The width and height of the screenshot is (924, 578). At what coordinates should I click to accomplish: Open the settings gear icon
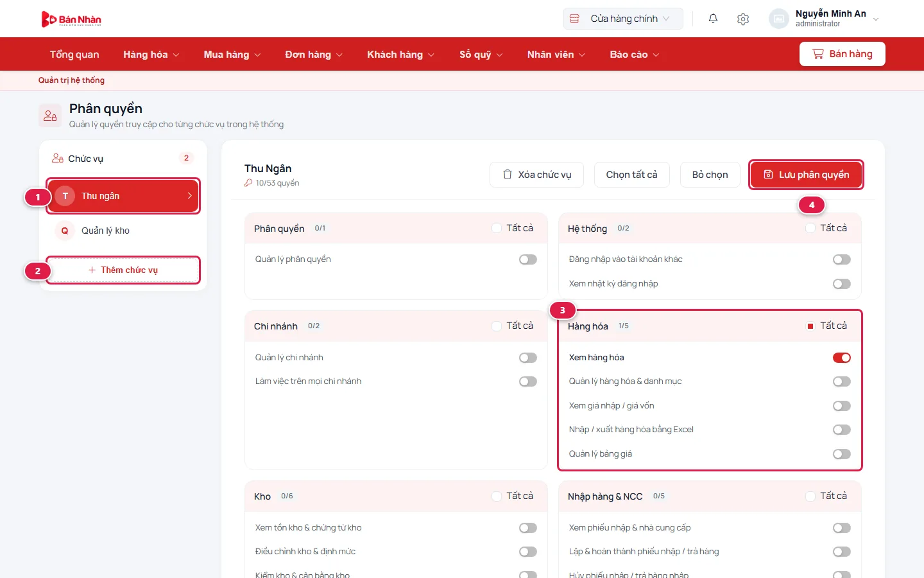[x=743, y=19]
